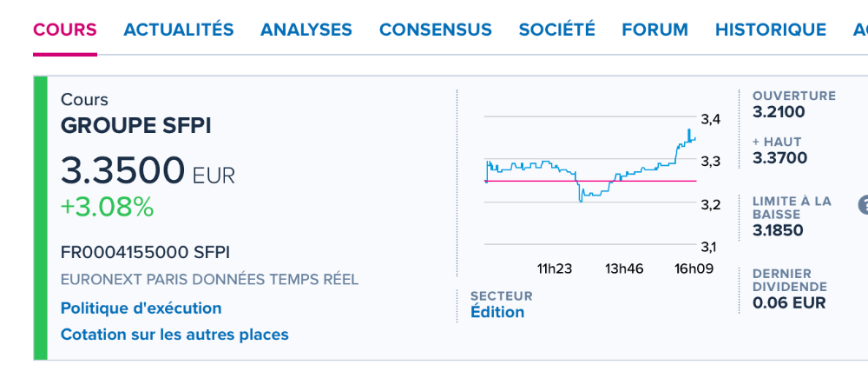Click the GROUPE SFPI title
This screenshot has height=378, width=868.
point(135,126)
